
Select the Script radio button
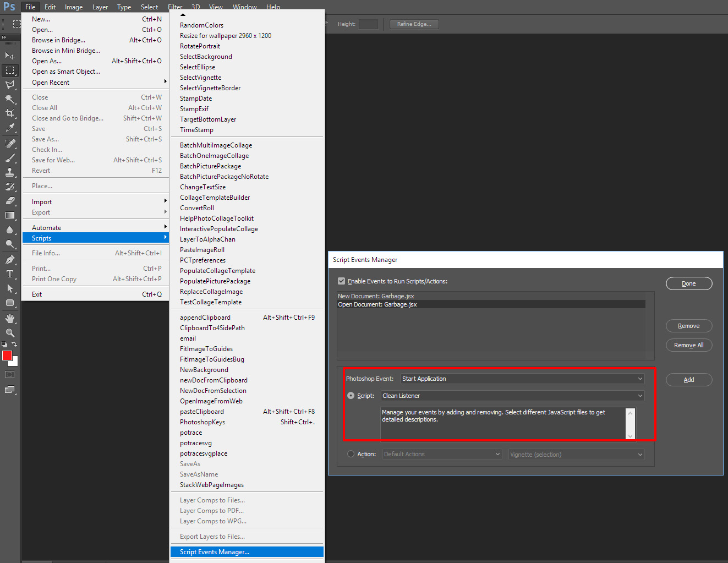(351, 395)
